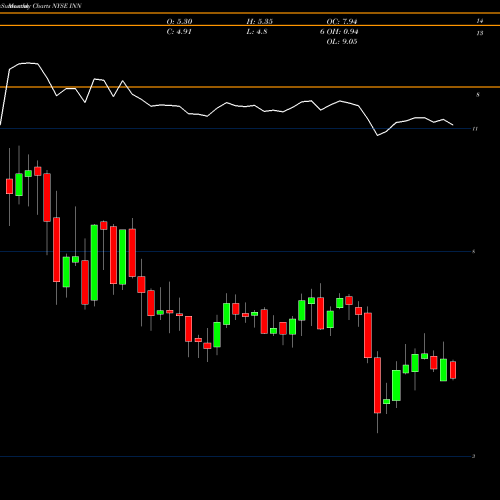500x500 pixels.
Task: Click the 'OC: 7.94' reading
Action: pyautogui.click(x=342, y=22)
